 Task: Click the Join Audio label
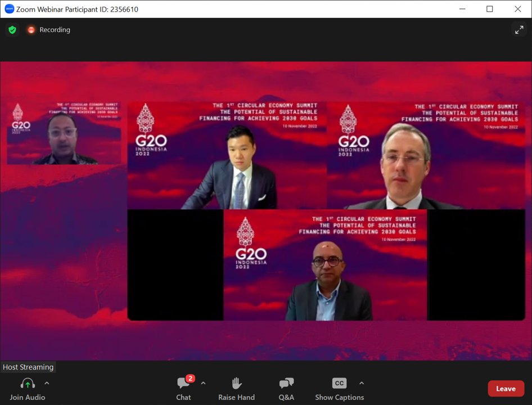point(28,397)
